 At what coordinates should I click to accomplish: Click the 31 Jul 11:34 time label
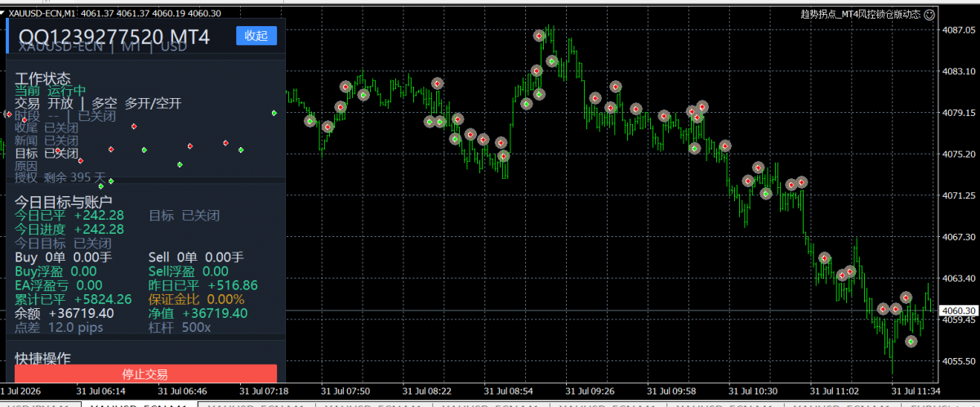pos(915,391)
